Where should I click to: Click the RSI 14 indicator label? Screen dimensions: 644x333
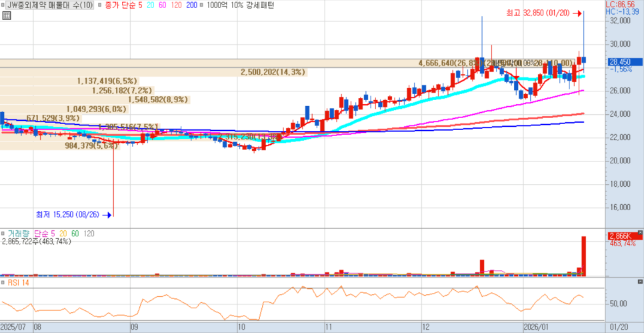18,283
